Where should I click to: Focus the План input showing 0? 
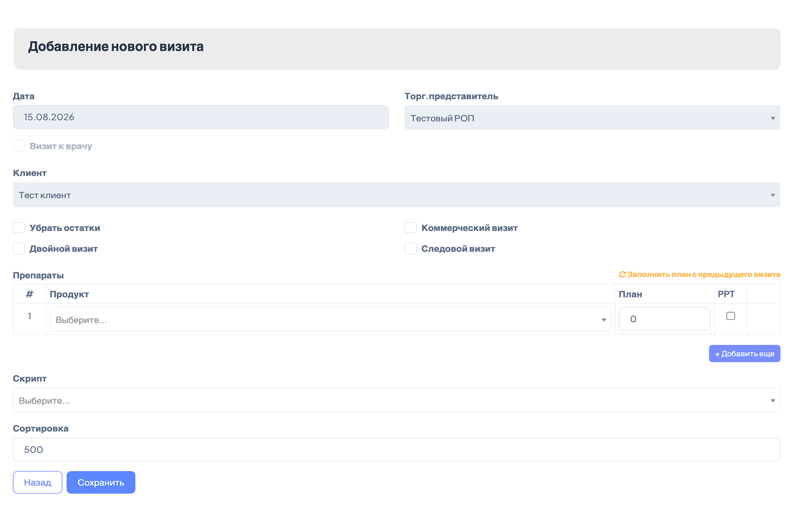[665, 319]
